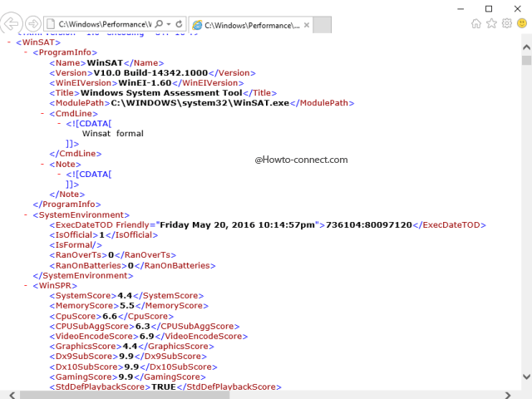
Task: Click the RanOnBatteries line
Action: click(132, 266)
